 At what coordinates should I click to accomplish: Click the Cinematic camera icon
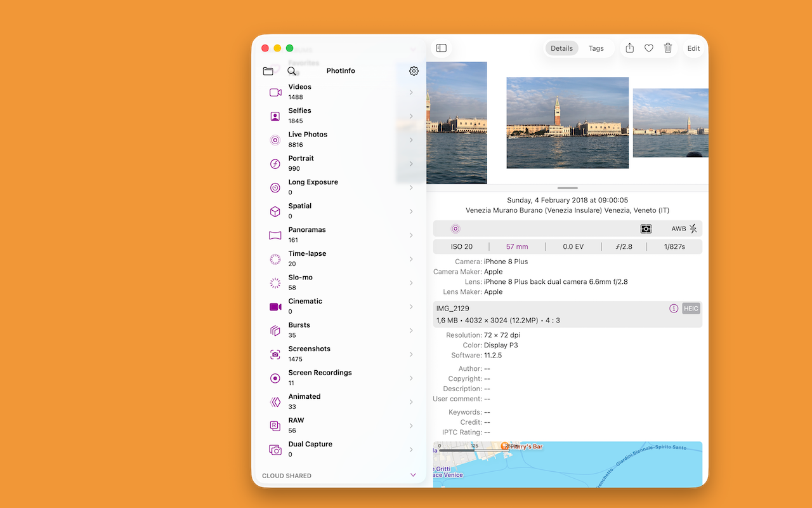(x=275, y=307)
